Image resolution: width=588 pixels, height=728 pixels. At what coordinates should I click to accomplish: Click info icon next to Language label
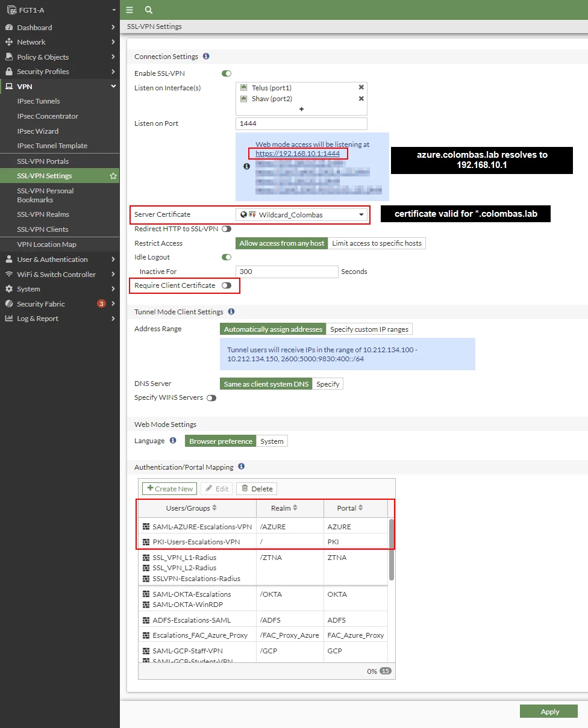[173, 441]
